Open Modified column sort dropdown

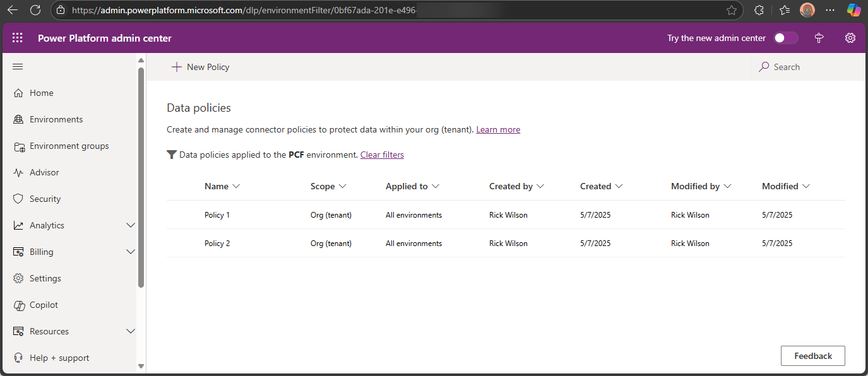pyautogui.click(x=806, y=186)
